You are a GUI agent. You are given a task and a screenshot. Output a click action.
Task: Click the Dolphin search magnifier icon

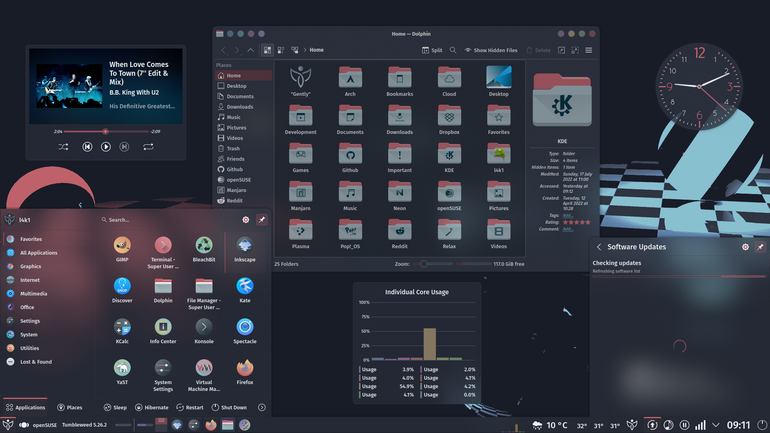453,50
